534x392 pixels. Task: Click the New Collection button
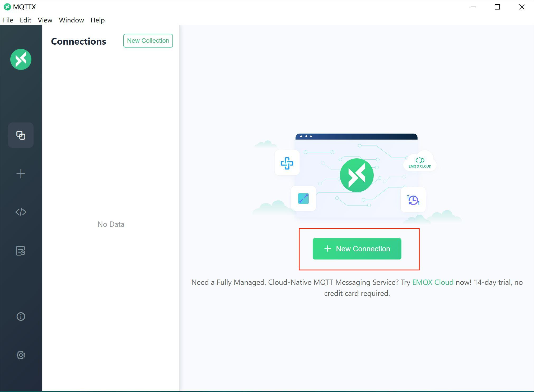point(148,41)
